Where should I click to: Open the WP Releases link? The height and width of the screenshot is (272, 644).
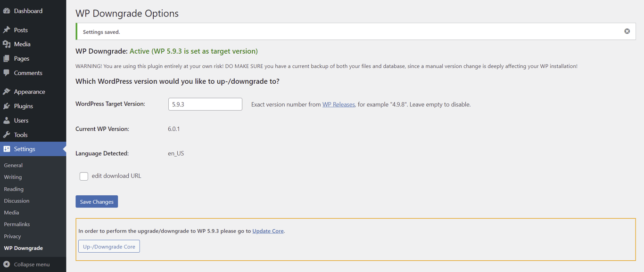coord(339,104)
